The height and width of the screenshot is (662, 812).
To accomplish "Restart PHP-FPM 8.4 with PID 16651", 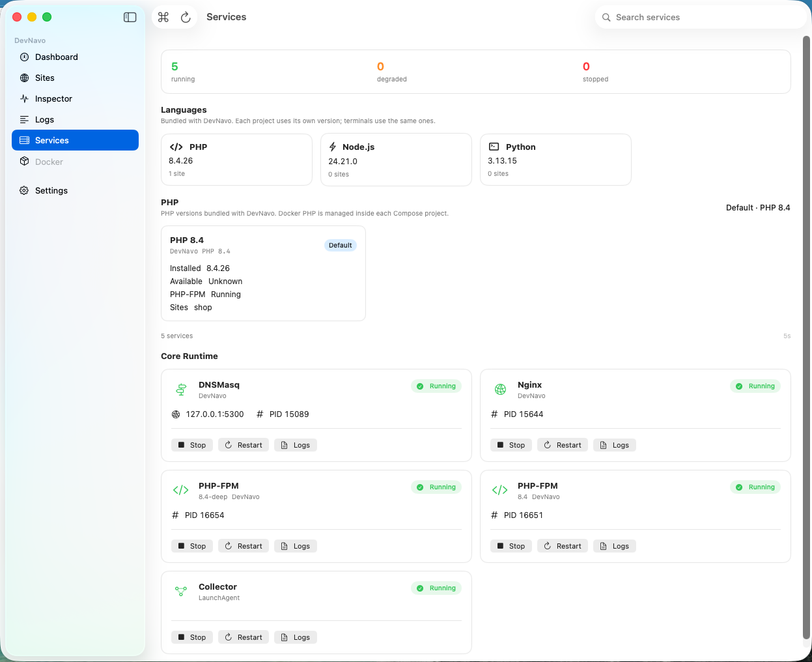I will click(x=563, y=546).
